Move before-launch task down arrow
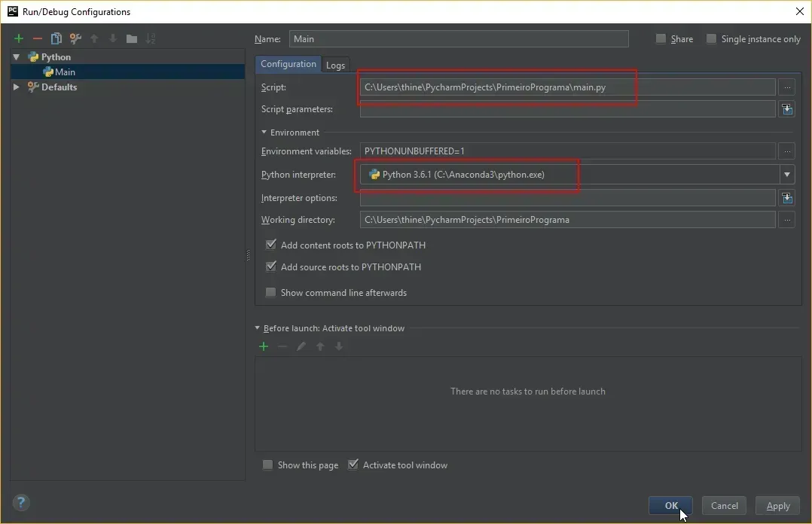 [x=339, y=346]
